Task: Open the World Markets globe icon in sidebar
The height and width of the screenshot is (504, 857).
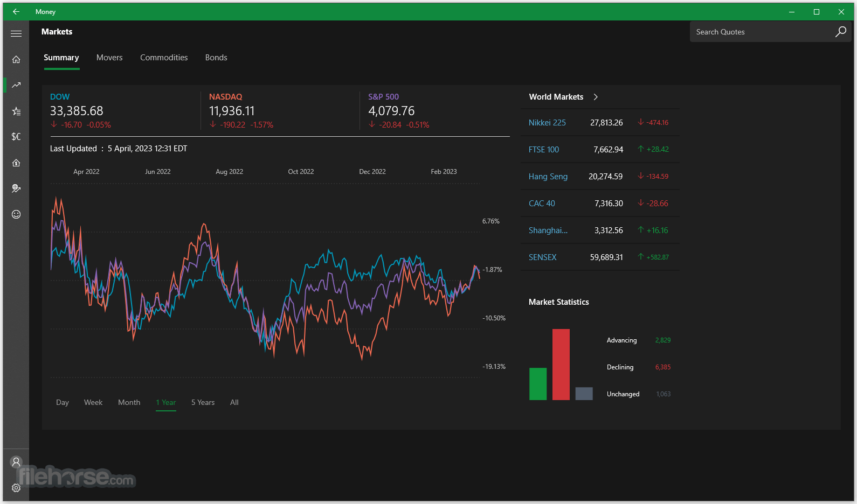Action: coord(16,188)
